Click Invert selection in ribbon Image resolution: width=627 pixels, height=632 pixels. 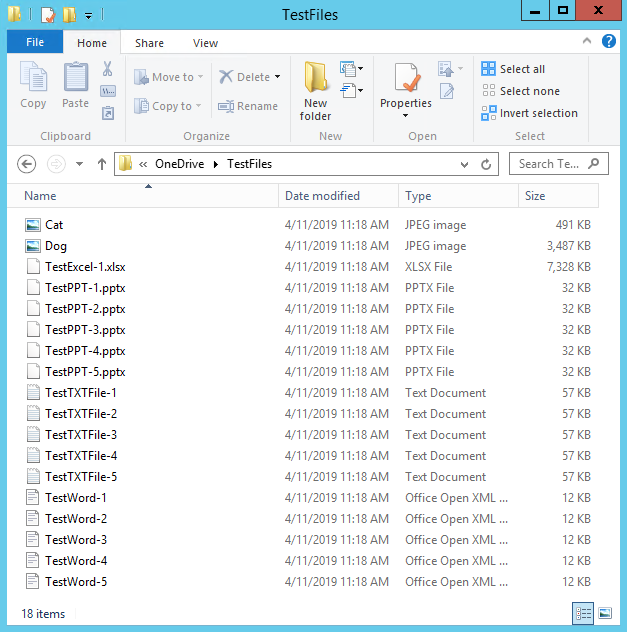click(x=529, y=113)
